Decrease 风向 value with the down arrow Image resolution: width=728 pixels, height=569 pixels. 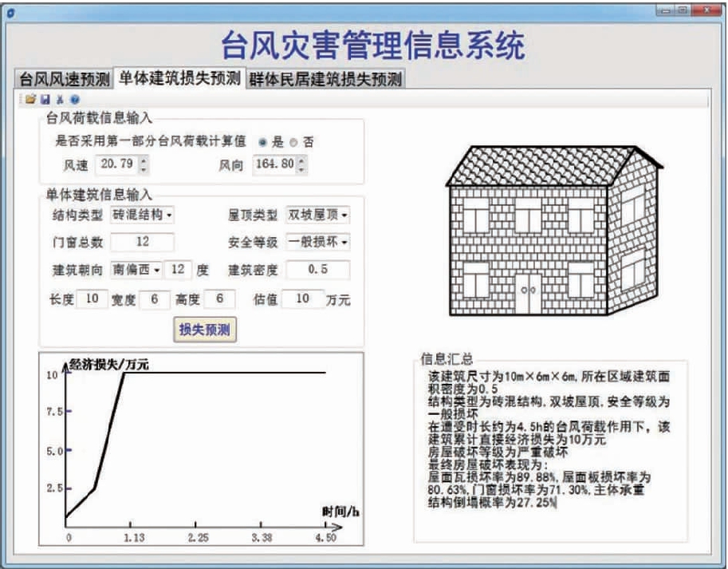[301, 169]
